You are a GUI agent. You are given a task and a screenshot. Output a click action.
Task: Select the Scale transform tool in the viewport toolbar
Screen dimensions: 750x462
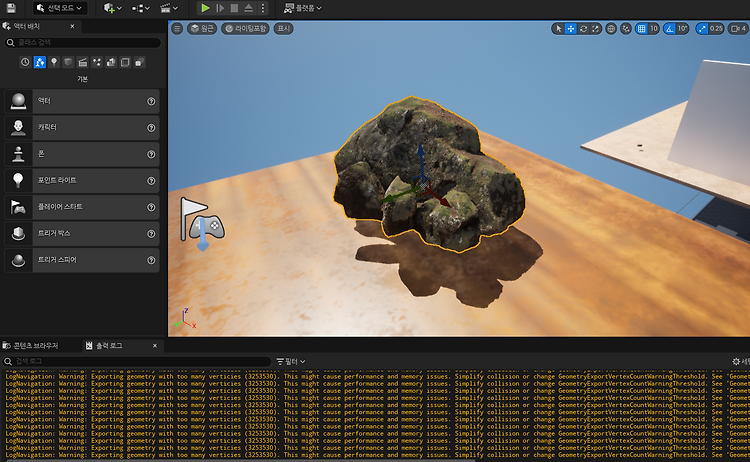(596, 29)
